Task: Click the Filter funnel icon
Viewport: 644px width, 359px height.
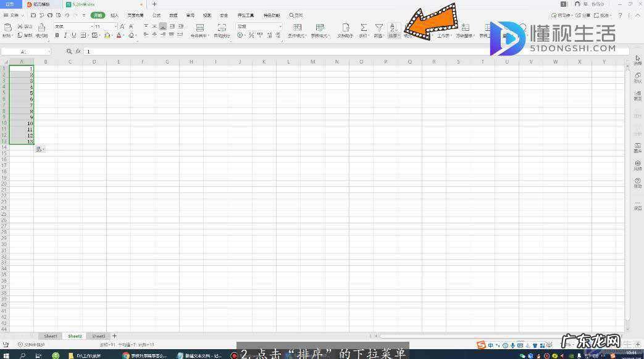Action: tap(379, 28)
